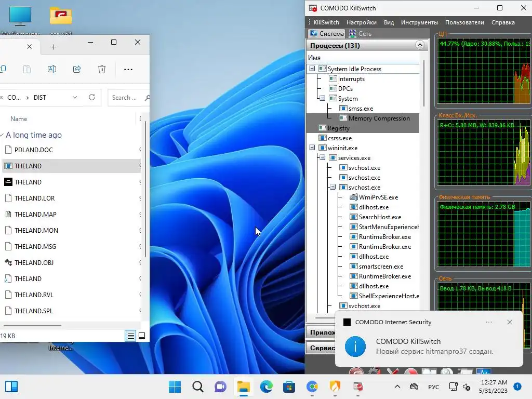The image size is (532, 399).
Task: Click the hitmanpro37 service notification text
Action: click(435, 352)
